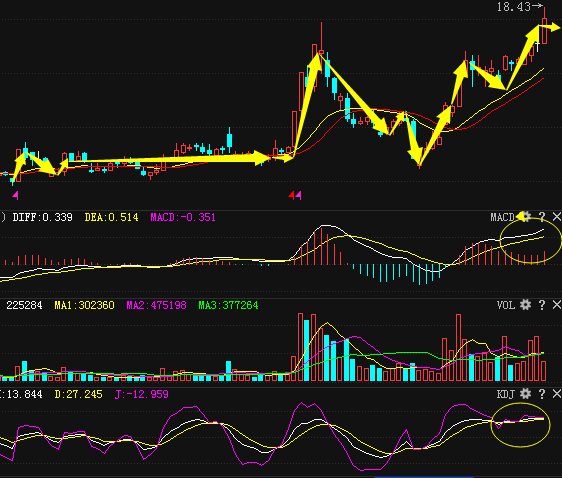Screen dimensions: 562x478
Task: Show help for MACD indicator
Action: click(542, 216)
